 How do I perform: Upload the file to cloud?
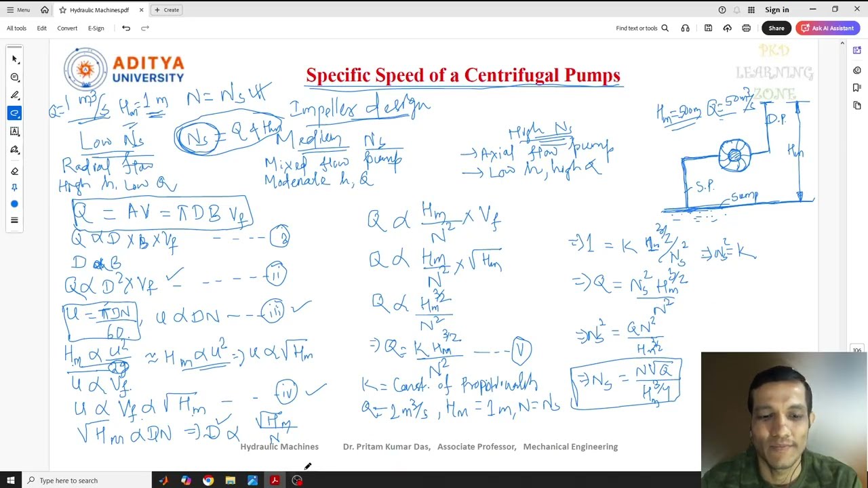click(x=727, y=28)
